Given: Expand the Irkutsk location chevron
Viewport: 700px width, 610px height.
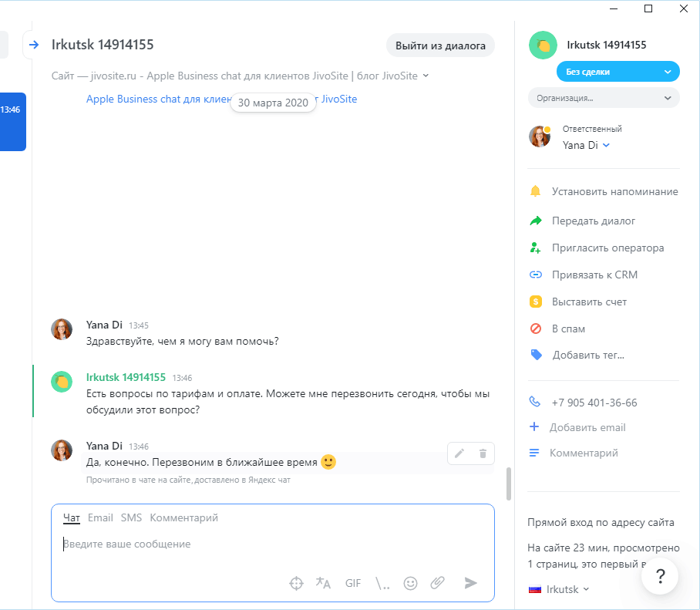Looking at the screenshot, I should [586, 589].
